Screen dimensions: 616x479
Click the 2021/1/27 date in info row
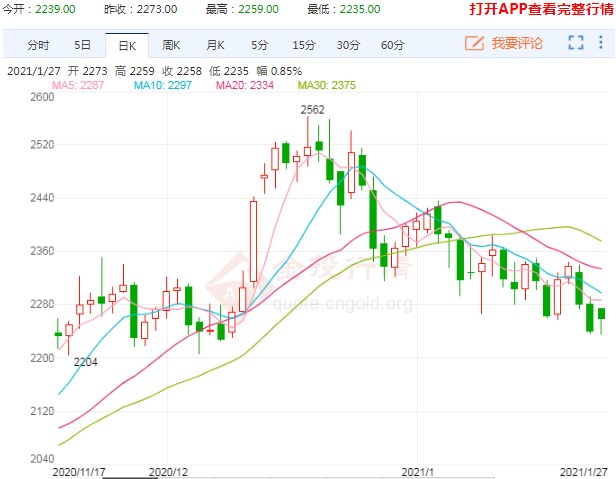pyautogui.click(x=34, y=71)
